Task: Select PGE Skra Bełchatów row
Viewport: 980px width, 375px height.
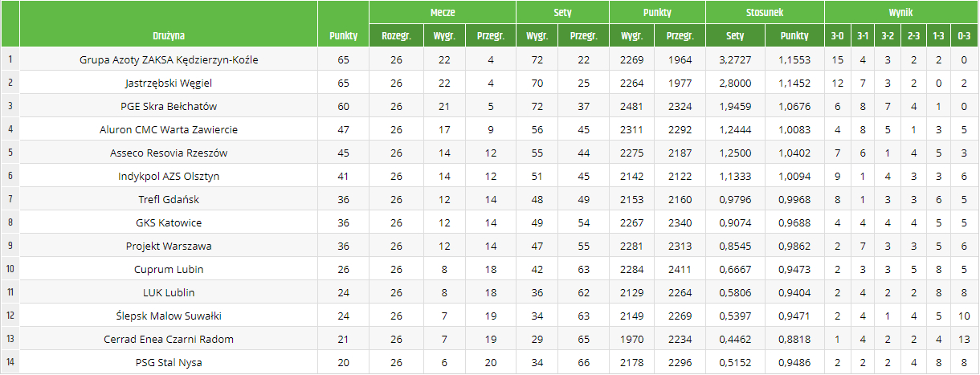Action: pos(490,106)
